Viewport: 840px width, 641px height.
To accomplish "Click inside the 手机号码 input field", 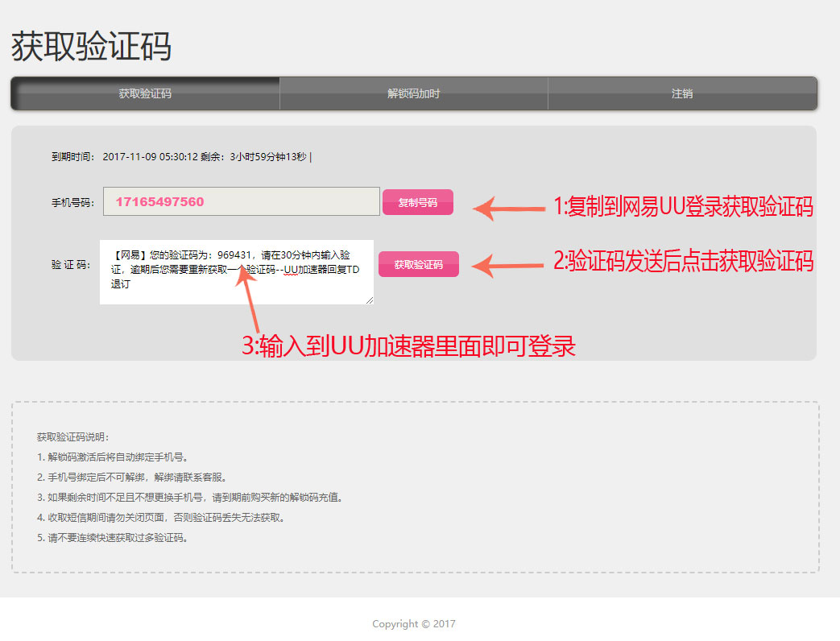I will pos(240,202).
